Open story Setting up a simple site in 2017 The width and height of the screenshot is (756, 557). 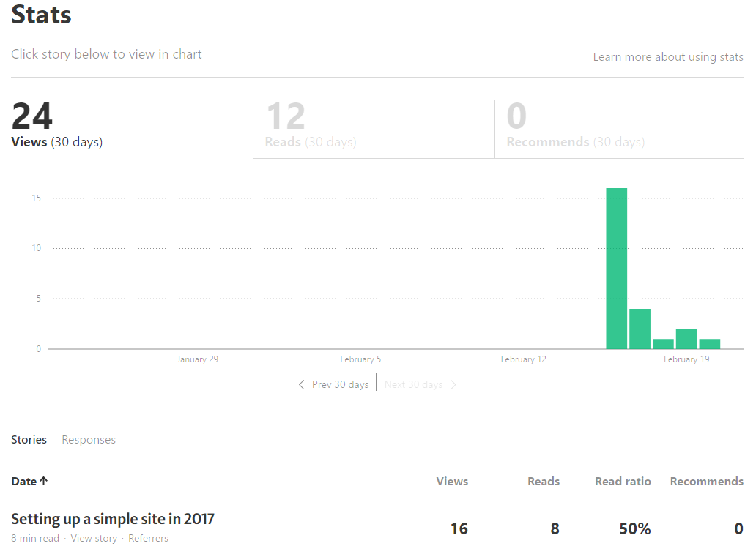[x=113, y=520]
